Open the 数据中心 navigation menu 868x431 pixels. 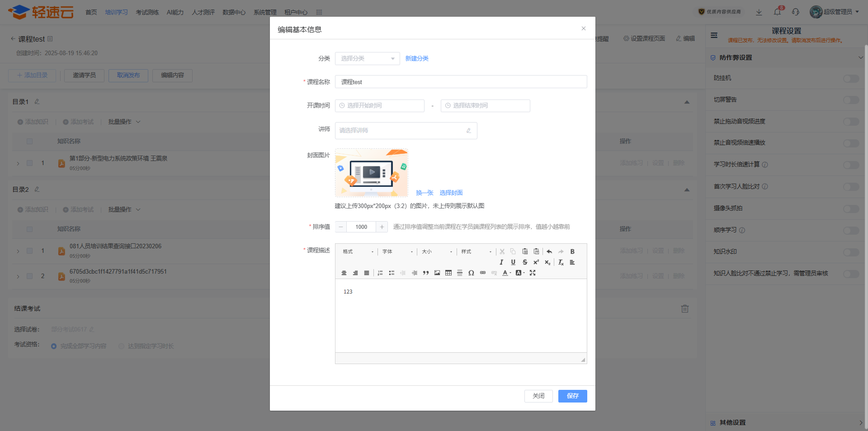pyautogui.click(x=234, y=12)
